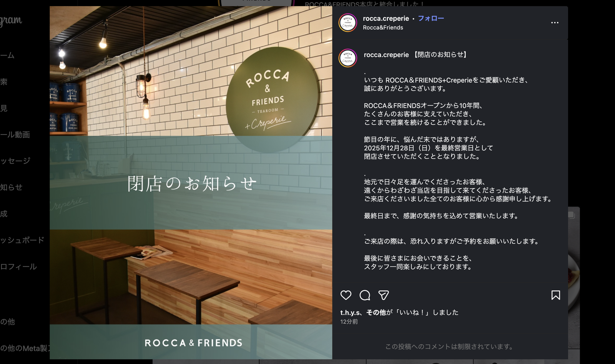View likes by t.h.y.s user
Viewport: 615px width, 364px height.
[x=350, y=312]
